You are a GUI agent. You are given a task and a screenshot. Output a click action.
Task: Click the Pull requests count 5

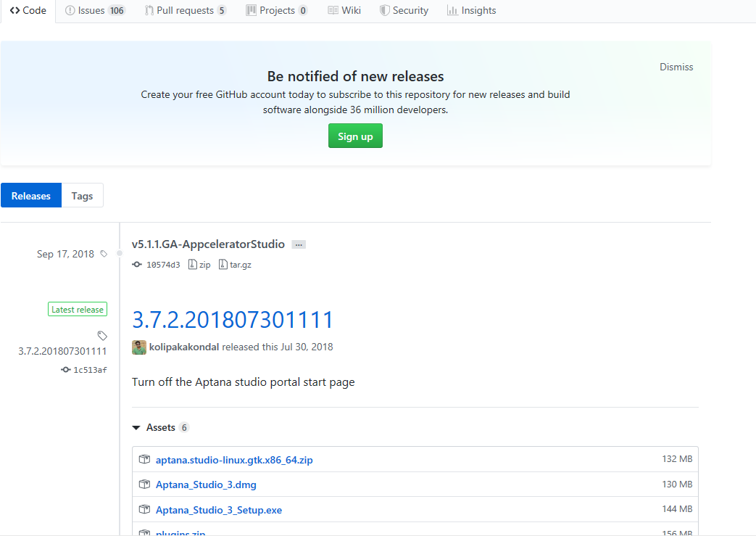[222, 11]
